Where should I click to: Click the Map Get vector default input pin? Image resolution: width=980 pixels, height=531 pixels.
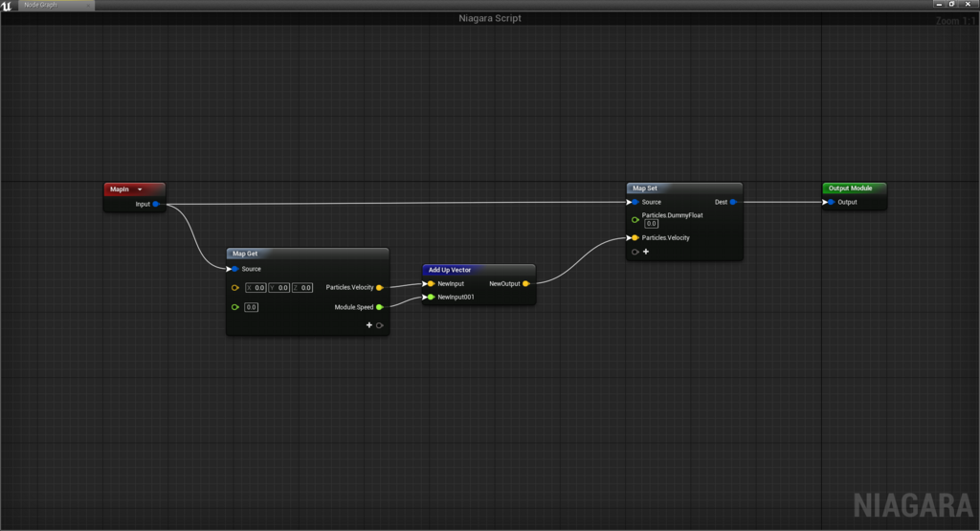pyautogui.click(x=235, y=288)
